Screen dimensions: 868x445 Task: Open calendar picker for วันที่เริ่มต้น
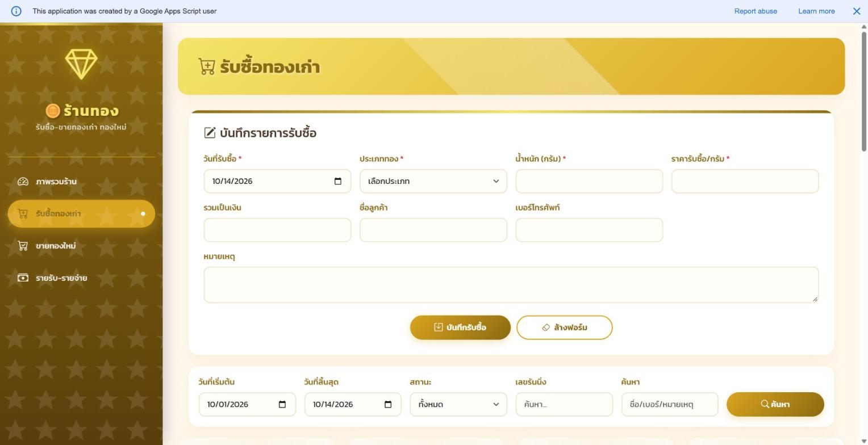point(282,404)
